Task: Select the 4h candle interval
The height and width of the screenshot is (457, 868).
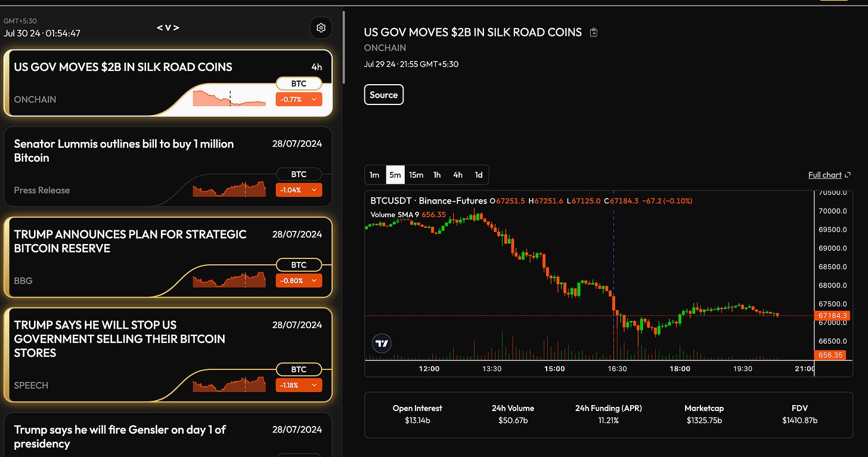Action: tap(457, 175)
